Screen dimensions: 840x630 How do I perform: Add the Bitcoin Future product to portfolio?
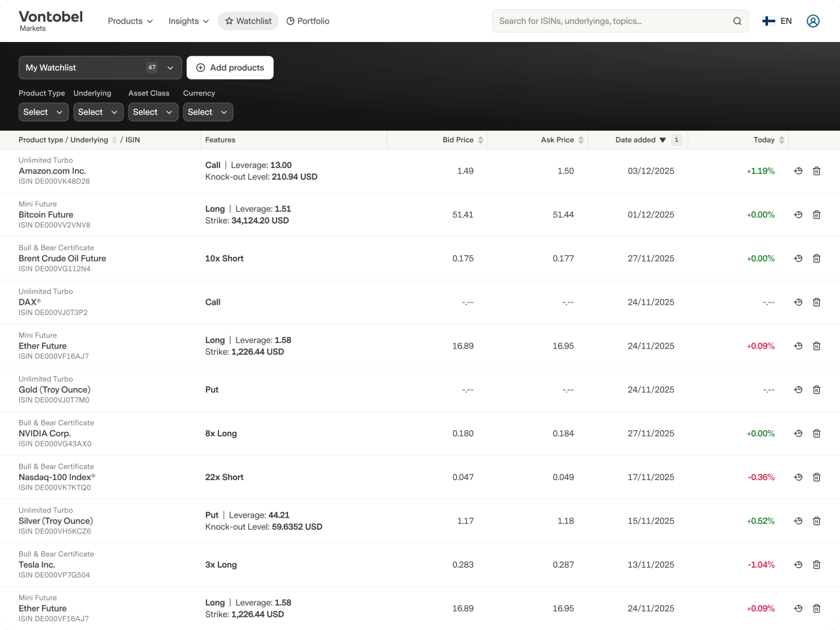coord(798,215)
